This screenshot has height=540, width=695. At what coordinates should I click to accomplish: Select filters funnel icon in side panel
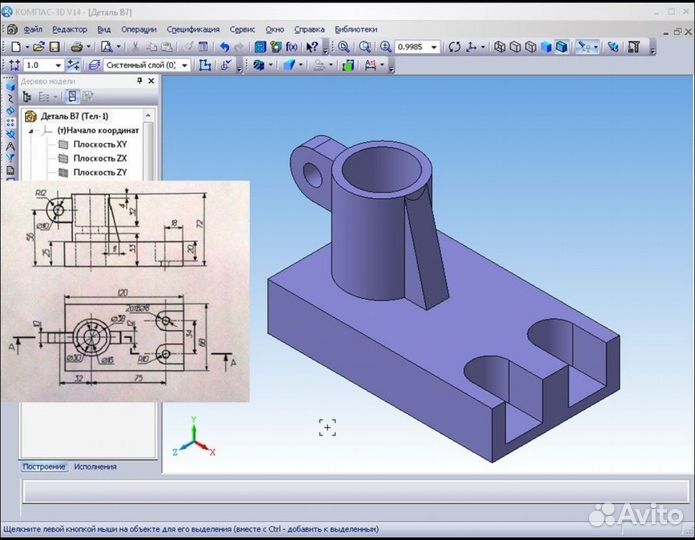[11, 158]
